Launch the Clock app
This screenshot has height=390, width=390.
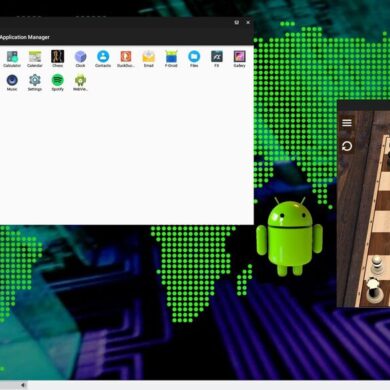pos(80,57)
